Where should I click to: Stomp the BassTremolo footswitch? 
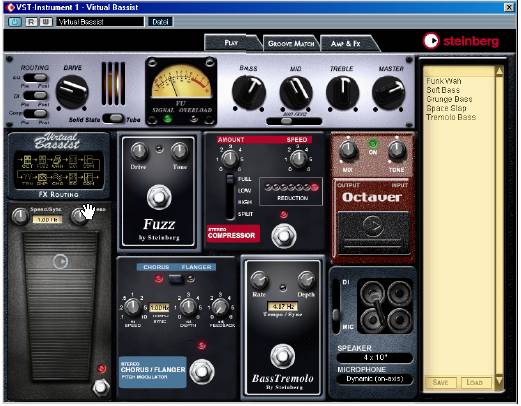[282, 356]
